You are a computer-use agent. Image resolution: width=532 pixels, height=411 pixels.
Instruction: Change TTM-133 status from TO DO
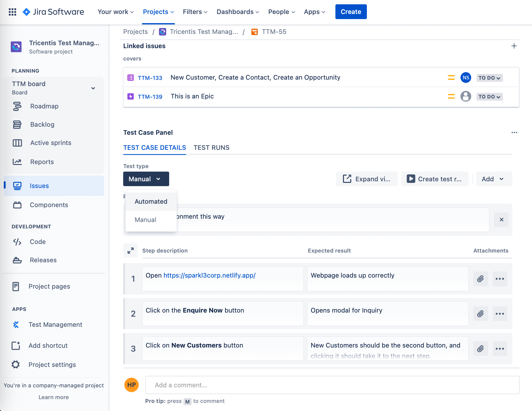click(490, 78)
